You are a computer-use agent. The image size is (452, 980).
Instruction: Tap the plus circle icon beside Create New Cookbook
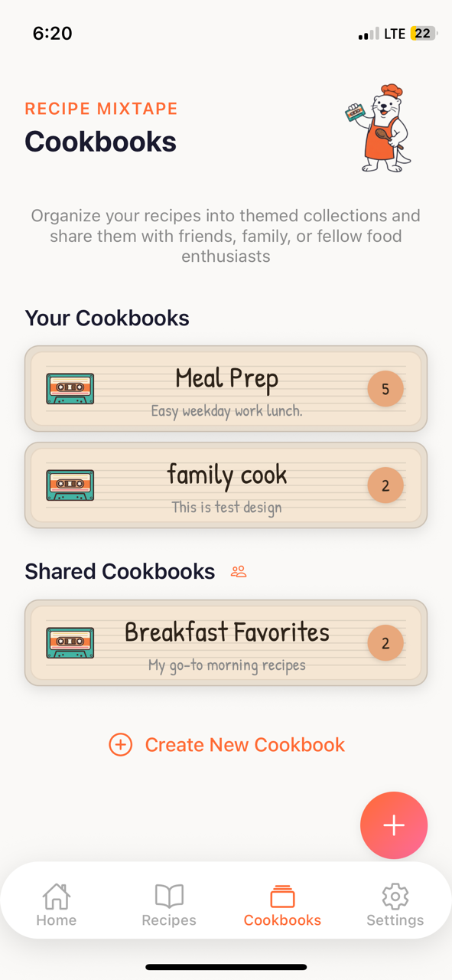point(120,744)
